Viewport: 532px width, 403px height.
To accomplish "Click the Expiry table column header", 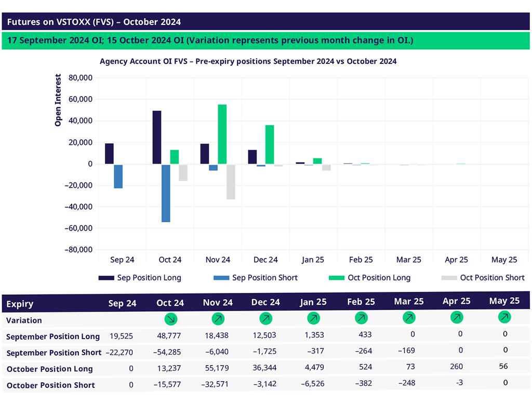I will click(20, 304).
